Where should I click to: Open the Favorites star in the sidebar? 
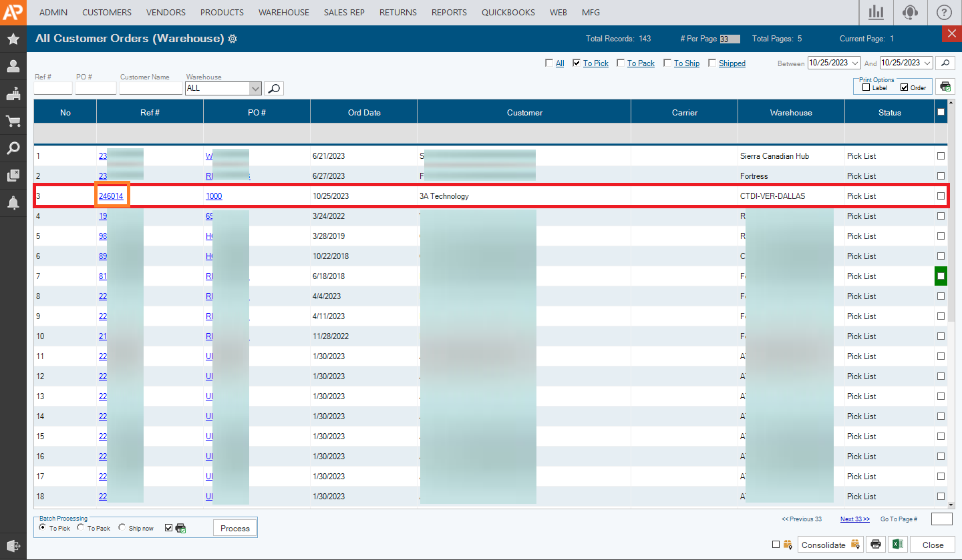pyautogui.click(x=13, y=39)
